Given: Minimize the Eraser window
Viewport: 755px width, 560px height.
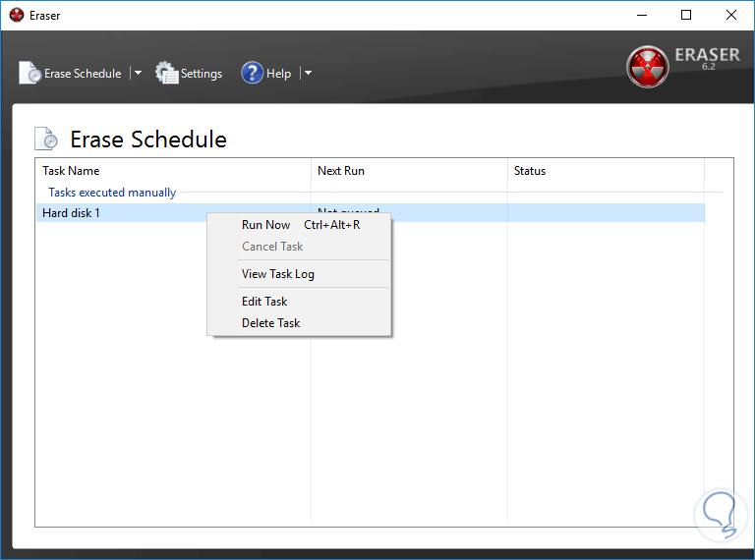Looking at the screenshot, I should click(642, 15).
